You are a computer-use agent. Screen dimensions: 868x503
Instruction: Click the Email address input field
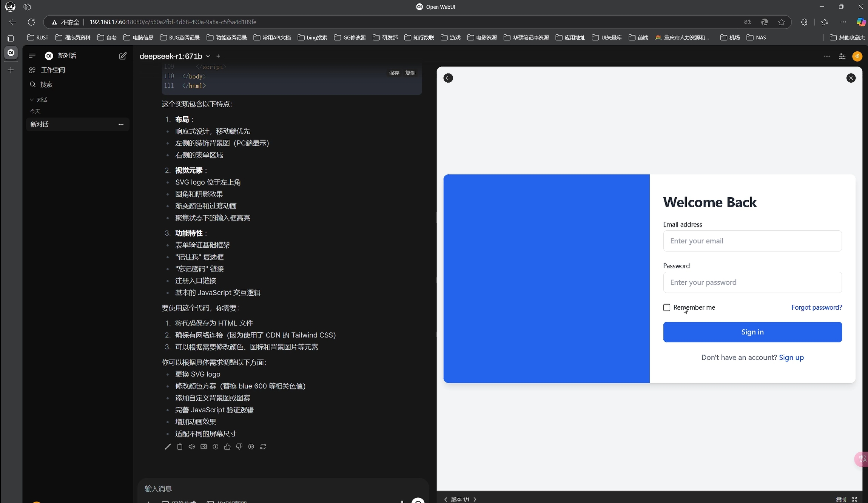(752, 241)
